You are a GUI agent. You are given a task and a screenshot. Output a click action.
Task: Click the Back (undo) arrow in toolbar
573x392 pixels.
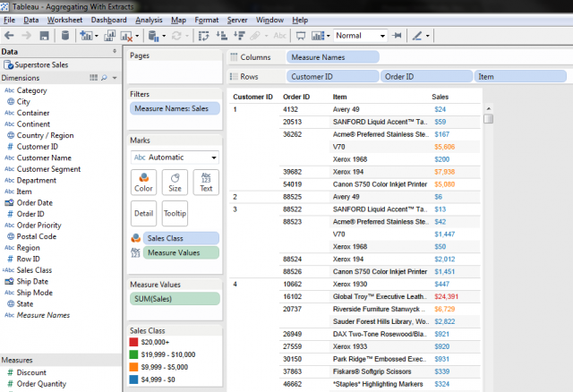[8, 36]
